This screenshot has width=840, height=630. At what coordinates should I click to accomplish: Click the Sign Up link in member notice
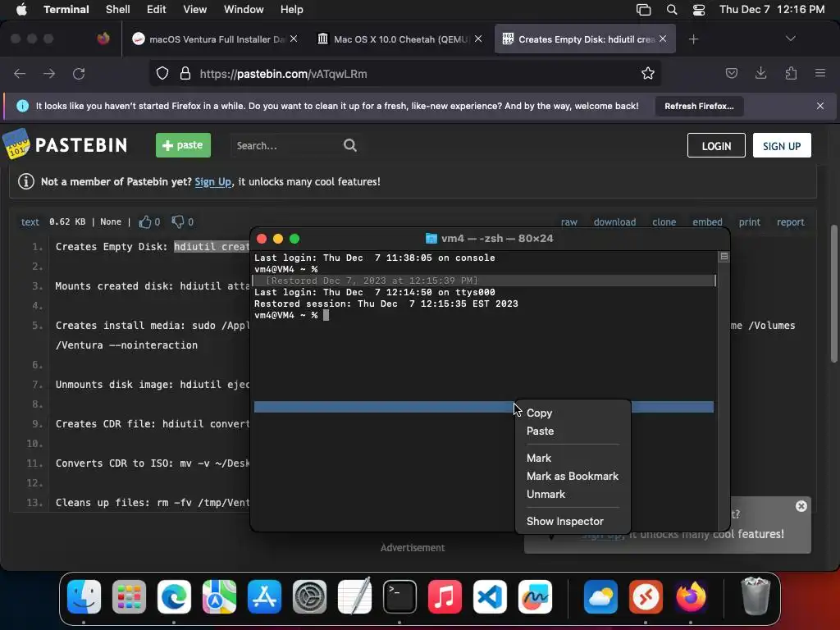coord(212,181)
